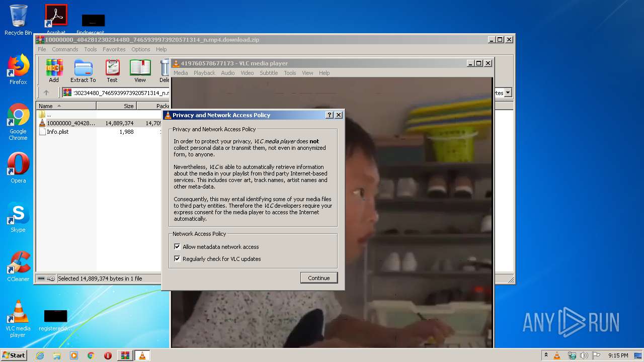Open Opera from the taskbar

tap(108, 355)
